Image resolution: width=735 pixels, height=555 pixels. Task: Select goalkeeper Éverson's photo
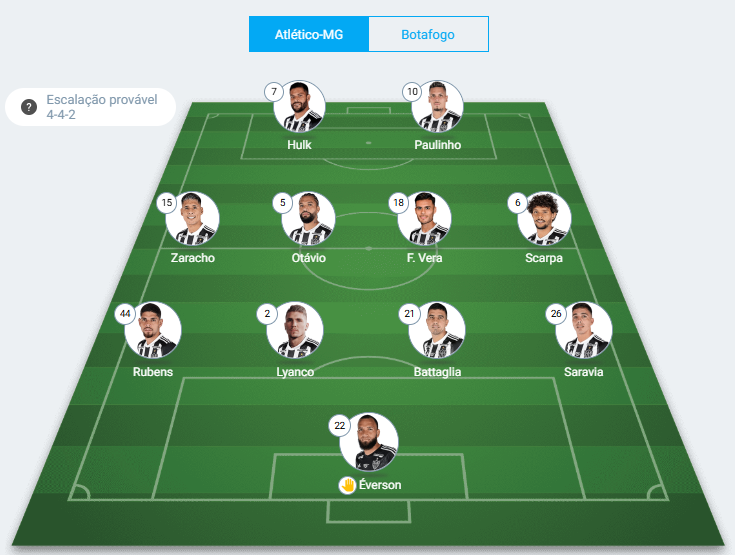tap(369, 442)
